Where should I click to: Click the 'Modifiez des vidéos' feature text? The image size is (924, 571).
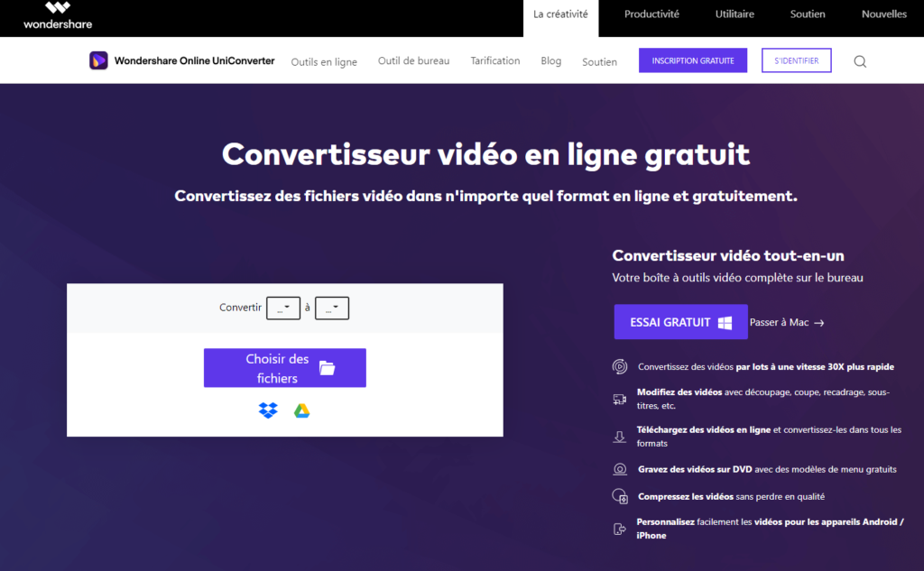pos(679,391)
